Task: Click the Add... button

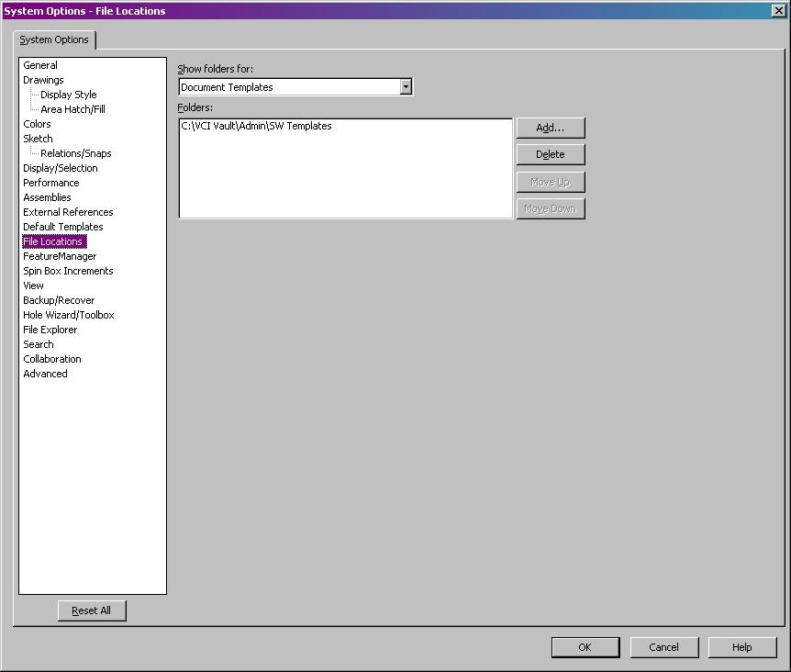Action: pyautogui.click(x=551, y=129)
